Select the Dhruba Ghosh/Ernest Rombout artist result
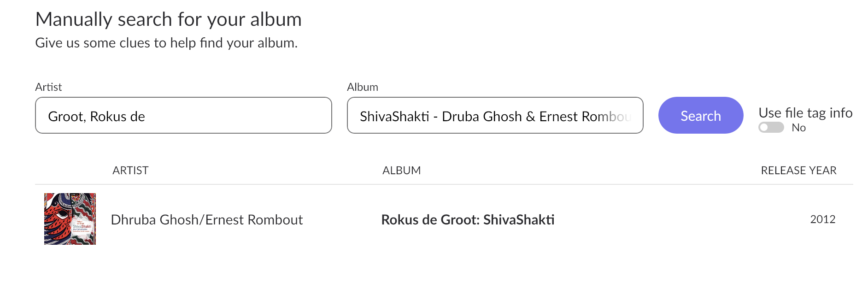The height and width of the screenshot is (283, 868). (x=207, y=220)
